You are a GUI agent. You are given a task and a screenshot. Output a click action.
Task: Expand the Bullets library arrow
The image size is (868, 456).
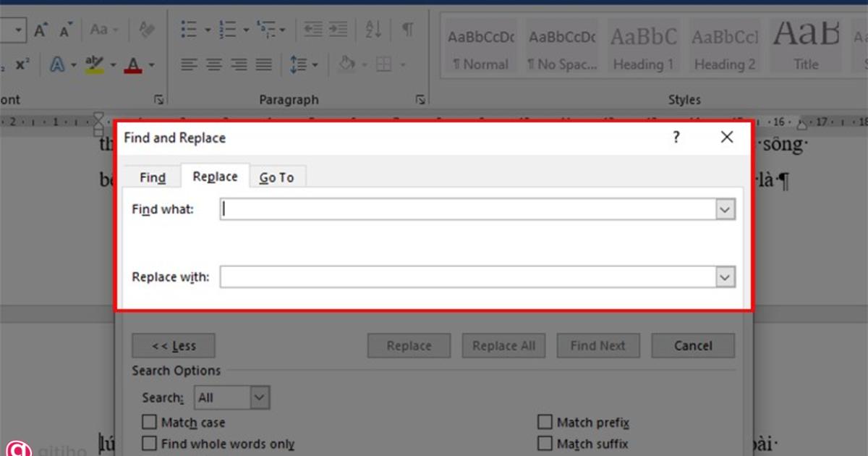208,30
